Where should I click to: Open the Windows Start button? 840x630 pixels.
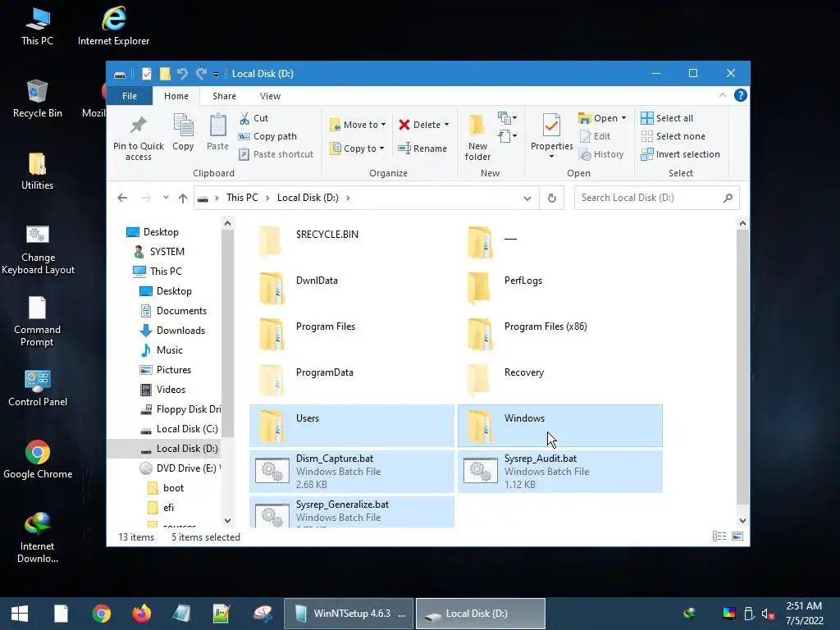(20, 614)
